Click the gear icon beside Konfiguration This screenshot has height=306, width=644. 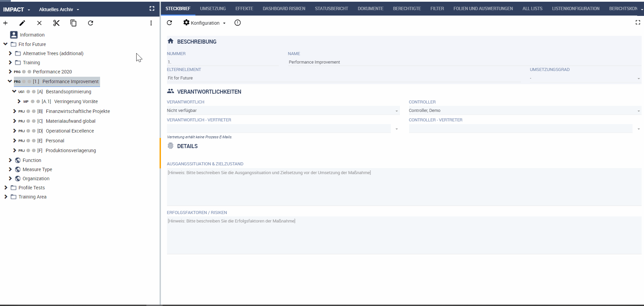186,23
